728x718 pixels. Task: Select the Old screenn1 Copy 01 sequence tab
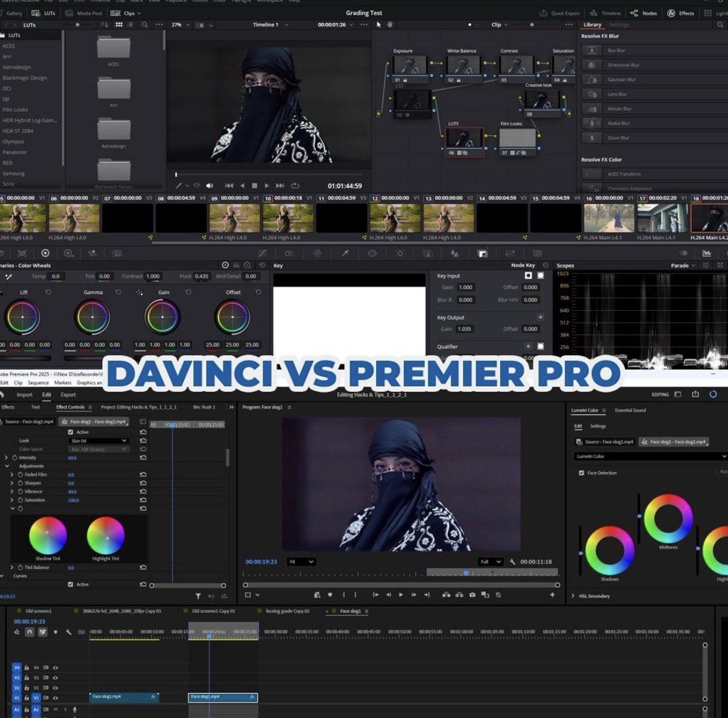[x=214, y=611]
